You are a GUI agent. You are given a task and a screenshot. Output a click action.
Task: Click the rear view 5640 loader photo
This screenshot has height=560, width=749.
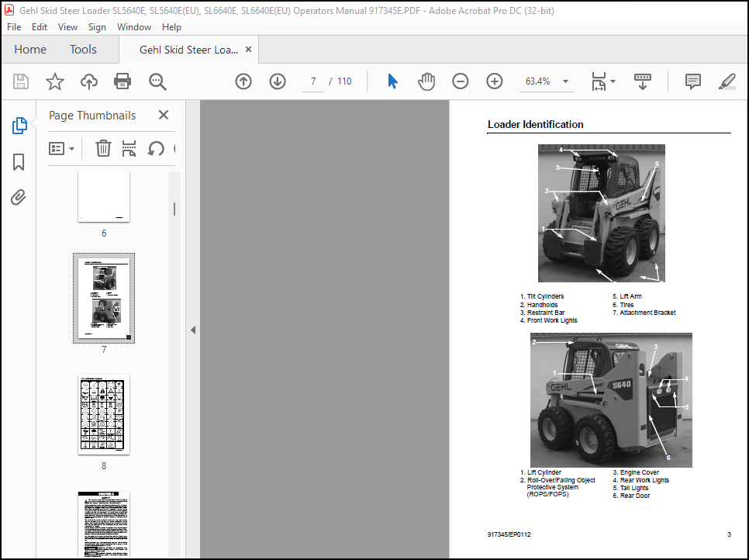pyautogui.click(x=611, y=400)
